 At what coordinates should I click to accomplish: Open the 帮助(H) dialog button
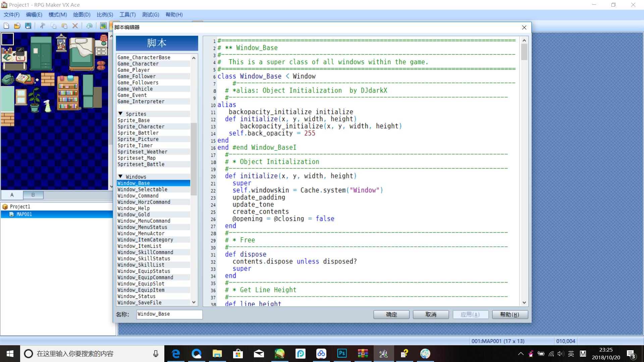(510, 314)
